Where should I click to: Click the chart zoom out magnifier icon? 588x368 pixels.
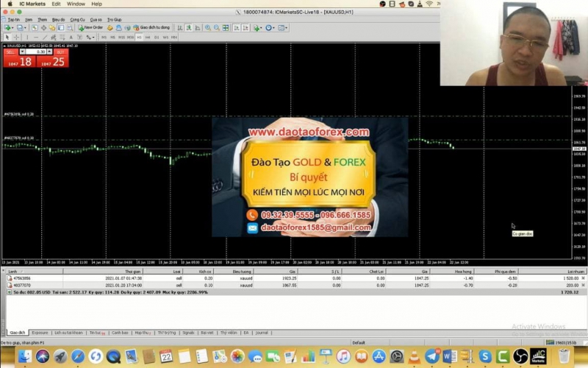tap(217, 28)
